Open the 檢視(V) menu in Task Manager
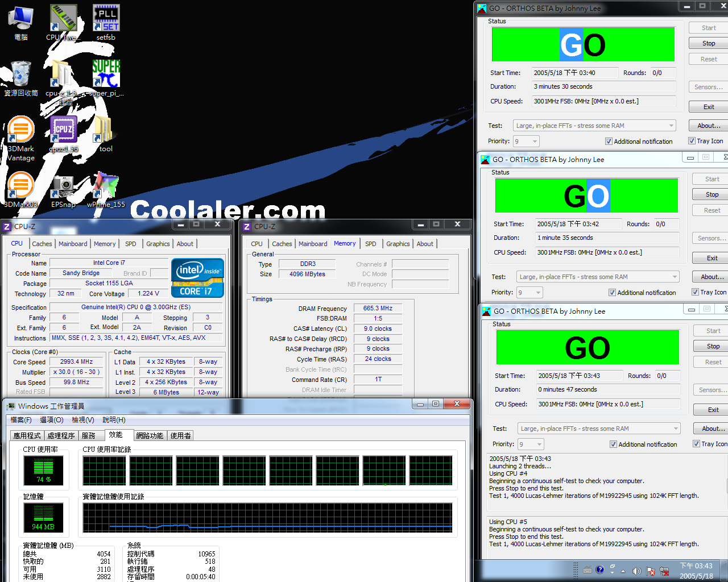This screenshot has width=728, height=582. tap(83, 420)
